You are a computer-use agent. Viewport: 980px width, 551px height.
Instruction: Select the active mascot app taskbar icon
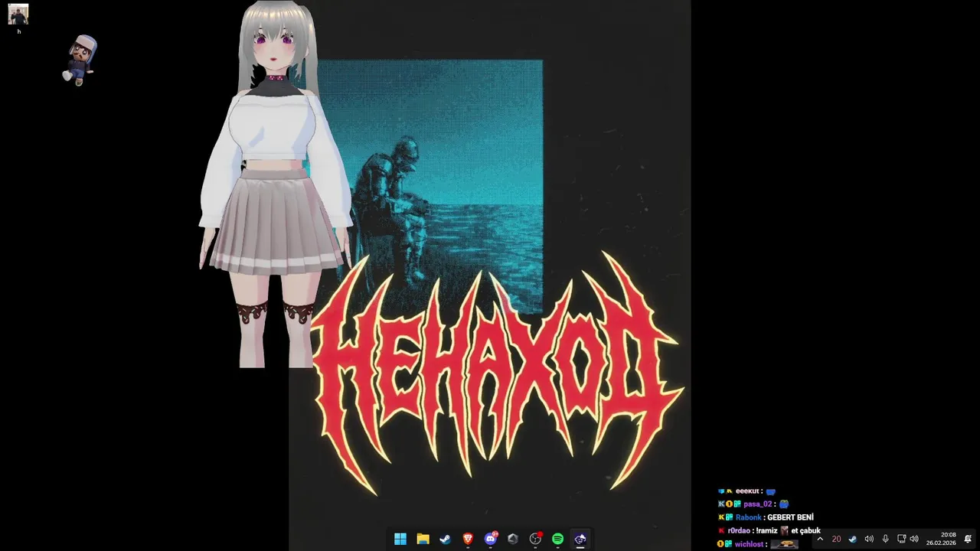pos(580,539)
